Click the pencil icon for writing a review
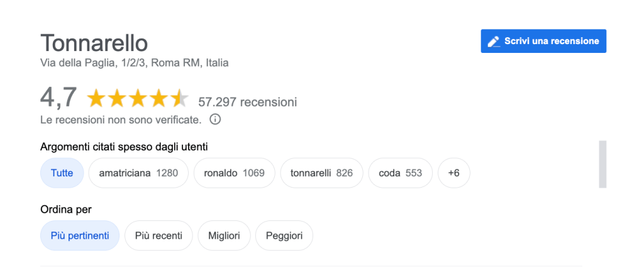 (x=494, y=41)
